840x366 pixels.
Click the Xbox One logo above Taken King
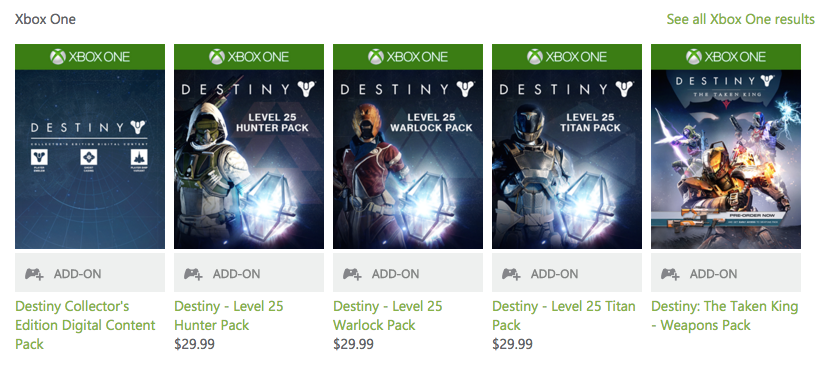pyautogui.click(x=726, y=57)
